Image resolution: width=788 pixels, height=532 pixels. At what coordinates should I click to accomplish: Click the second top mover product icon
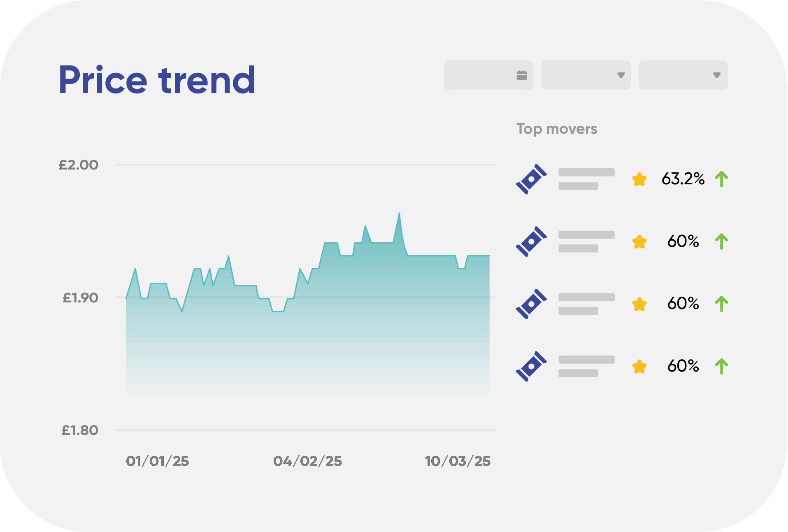531,242
